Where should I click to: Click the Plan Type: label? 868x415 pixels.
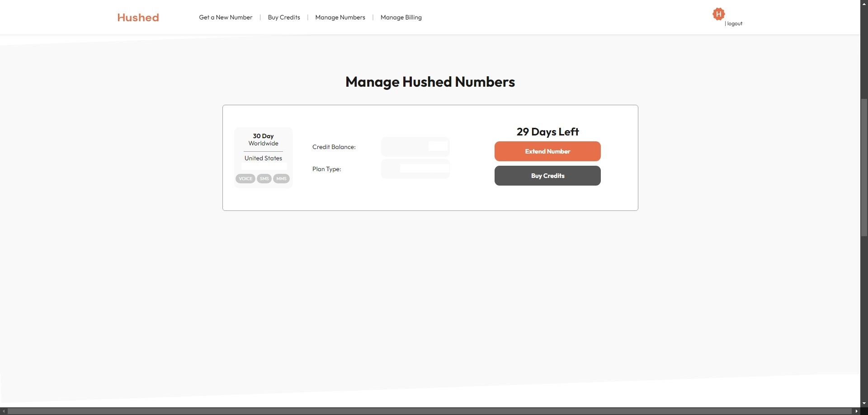point(326,169)
